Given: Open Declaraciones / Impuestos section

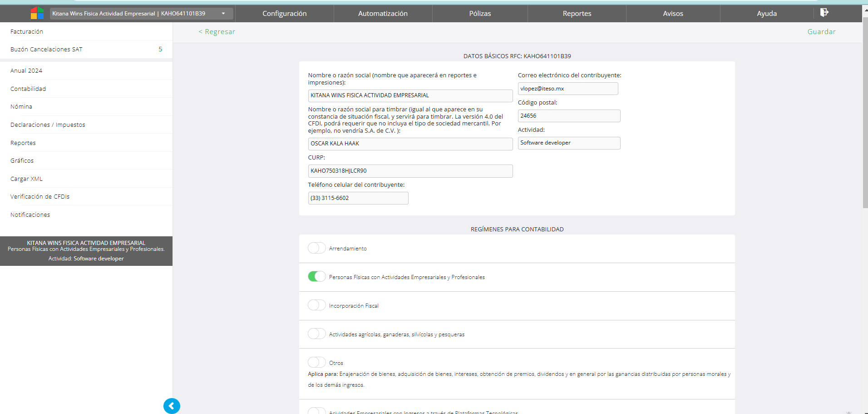Looking at the screenshot, I should pyautogui.click(x=48, y=125).
